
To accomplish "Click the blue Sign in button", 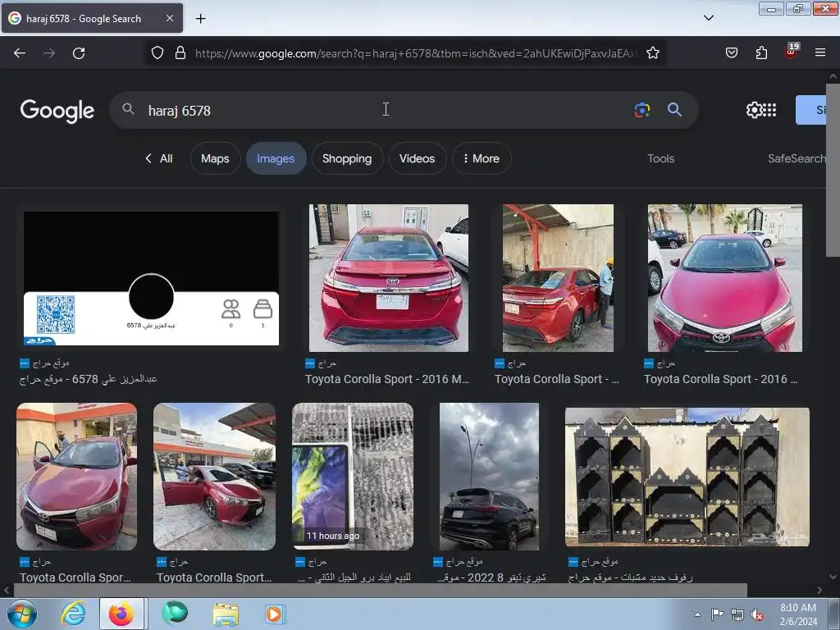I will click(x=811, y=110).
